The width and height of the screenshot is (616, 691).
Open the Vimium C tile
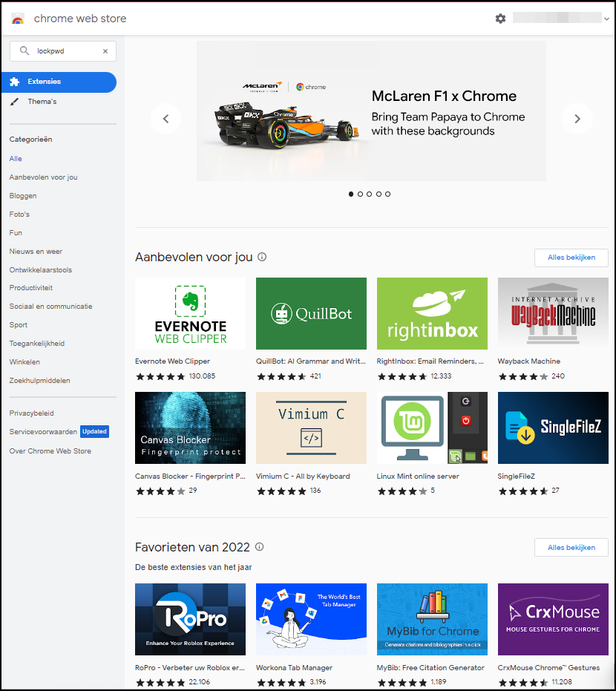311,428
